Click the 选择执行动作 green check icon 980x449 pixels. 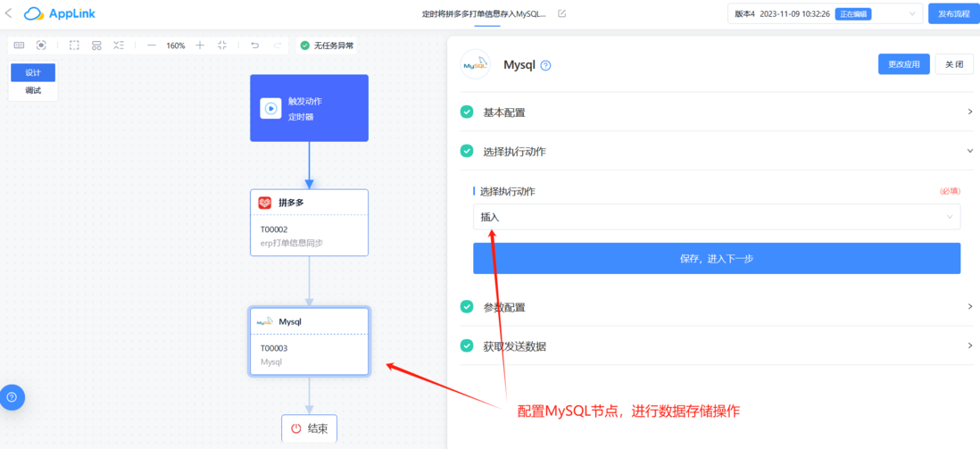tap(466, 151)
